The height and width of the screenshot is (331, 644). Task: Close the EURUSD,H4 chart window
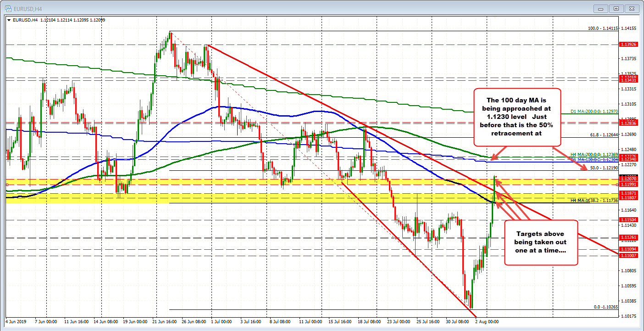tap(632, 8)
